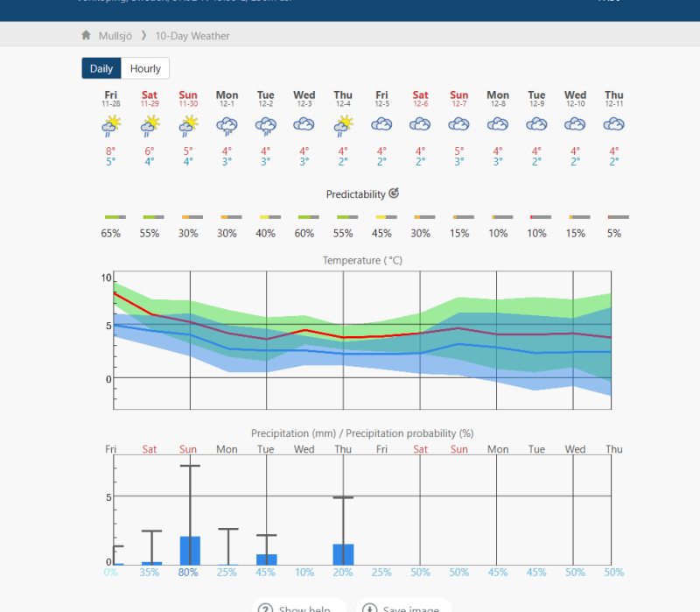The image size is (700, 612).
Task: Click the Show help button label
Action: (x=304, y=608)
